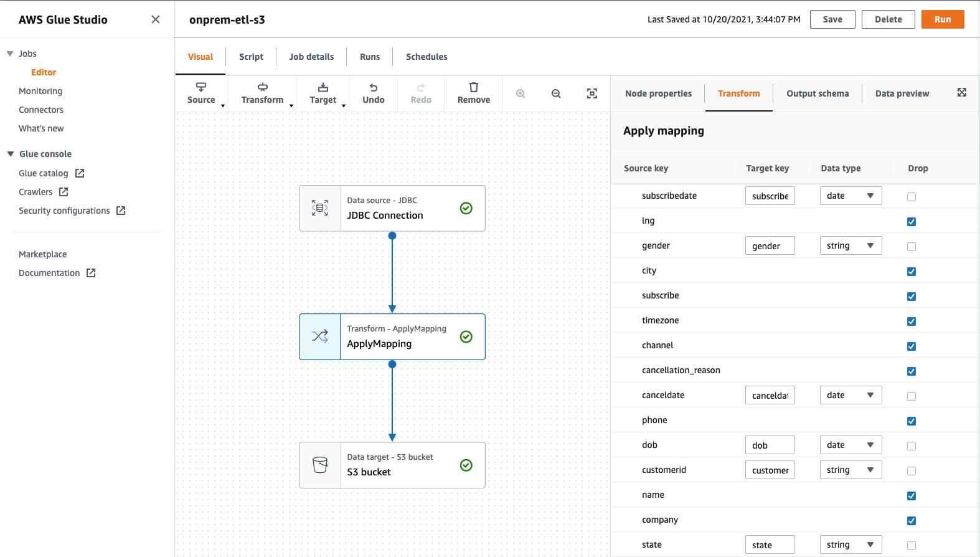Collapse the Jobs section in sidebar
The image size is (980, 557).
point(10,54)
